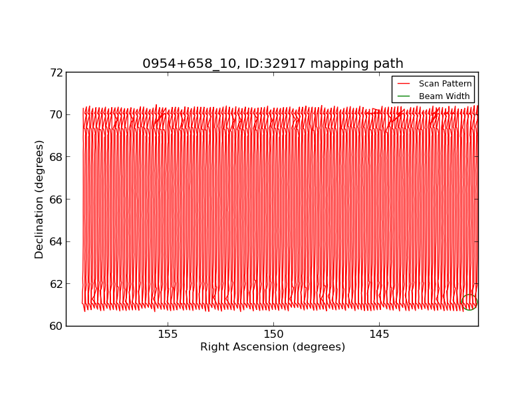Click the 72 tick label on y-axis

coord(55,72)
